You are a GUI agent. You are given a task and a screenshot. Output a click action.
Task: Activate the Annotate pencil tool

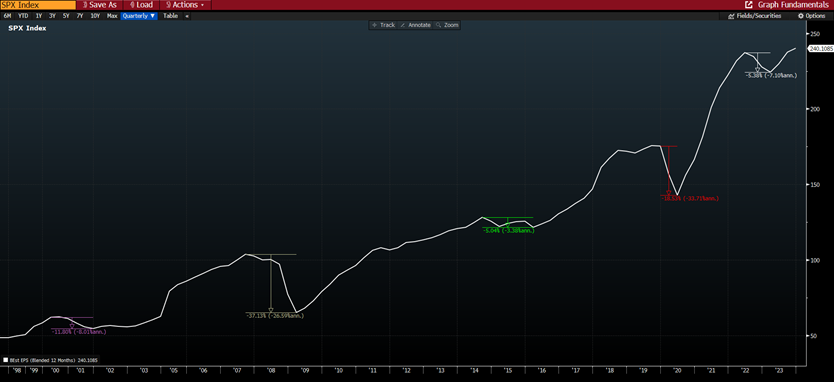(415, 25)
